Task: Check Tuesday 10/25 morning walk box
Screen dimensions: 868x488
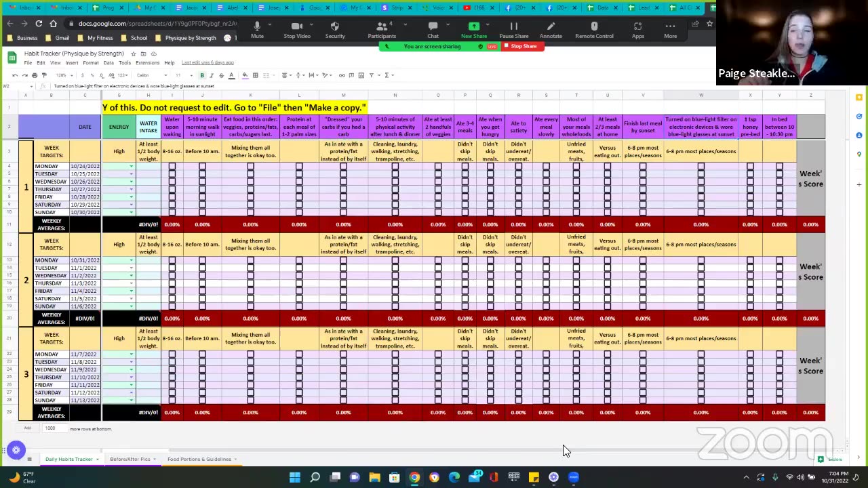Action: (202, 174)
